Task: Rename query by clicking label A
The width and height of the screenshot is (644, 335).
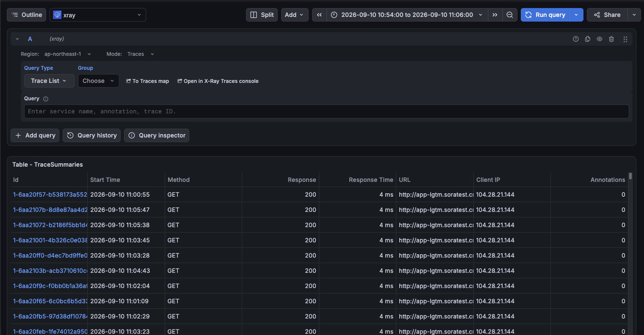Action: pos(30,39)
